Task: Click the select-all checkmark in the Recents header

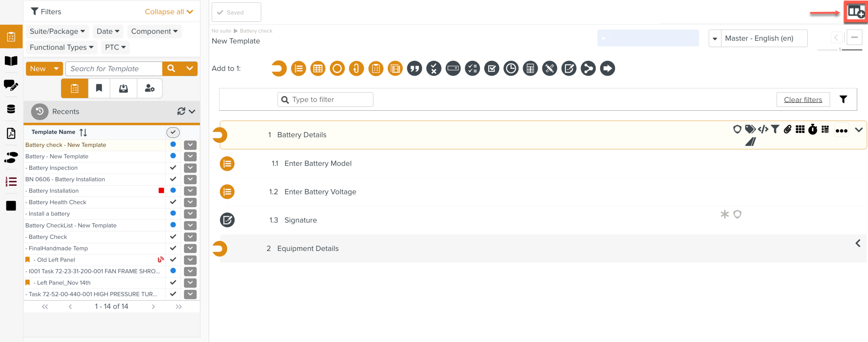Action: click(173, 132)
